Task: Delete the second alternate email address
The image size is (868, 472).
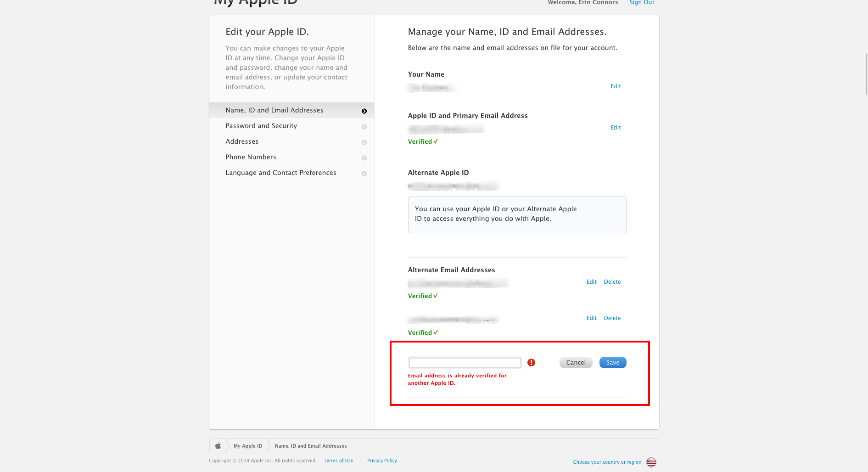Action: [612, 318]
